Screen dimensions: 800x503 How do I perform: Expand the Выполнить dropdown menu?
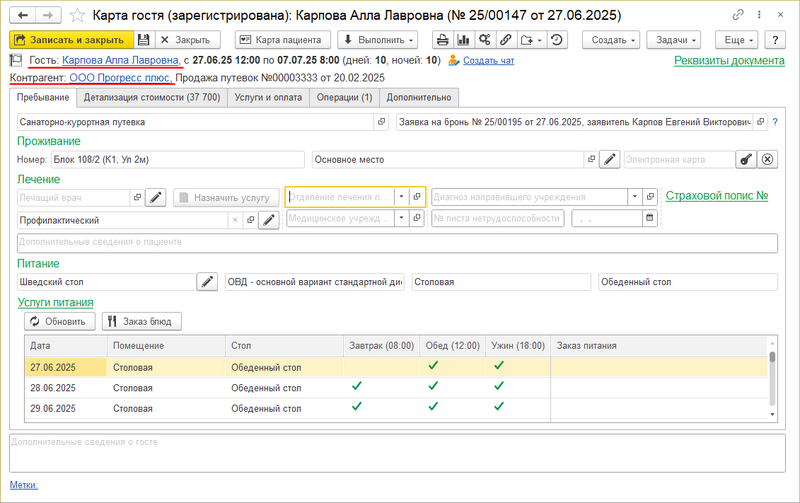coord(380,40)
